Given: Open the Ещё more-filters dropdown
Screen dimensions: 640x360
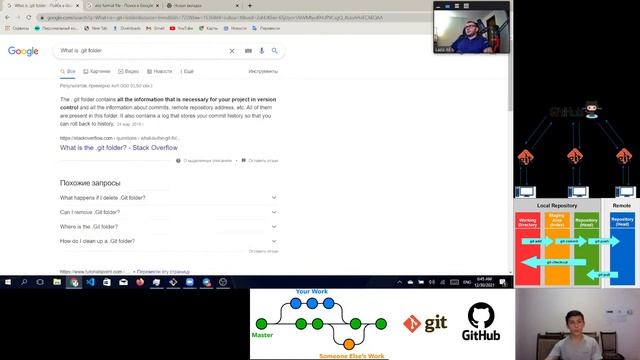Looking at the screenshot, I should (x=187, y=71).
